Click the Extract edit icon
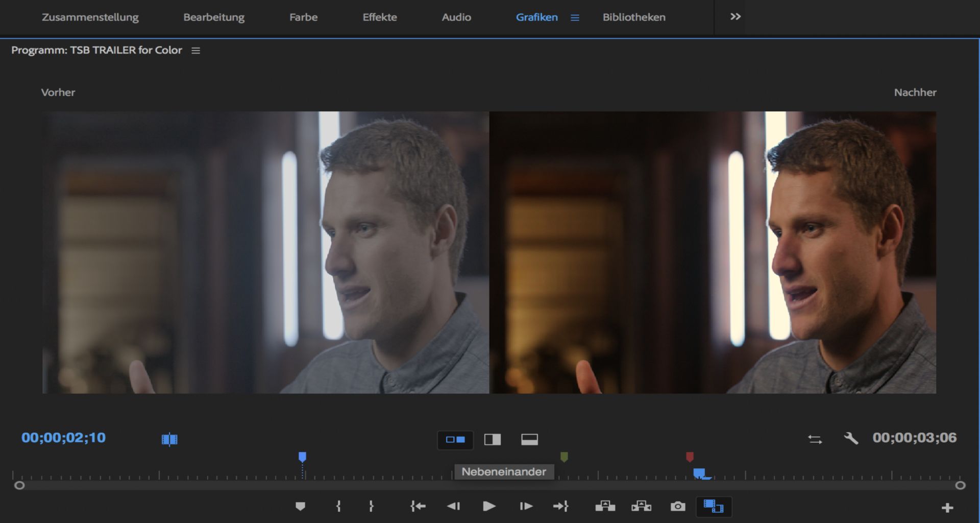980x523 pixels. point(641,506)
